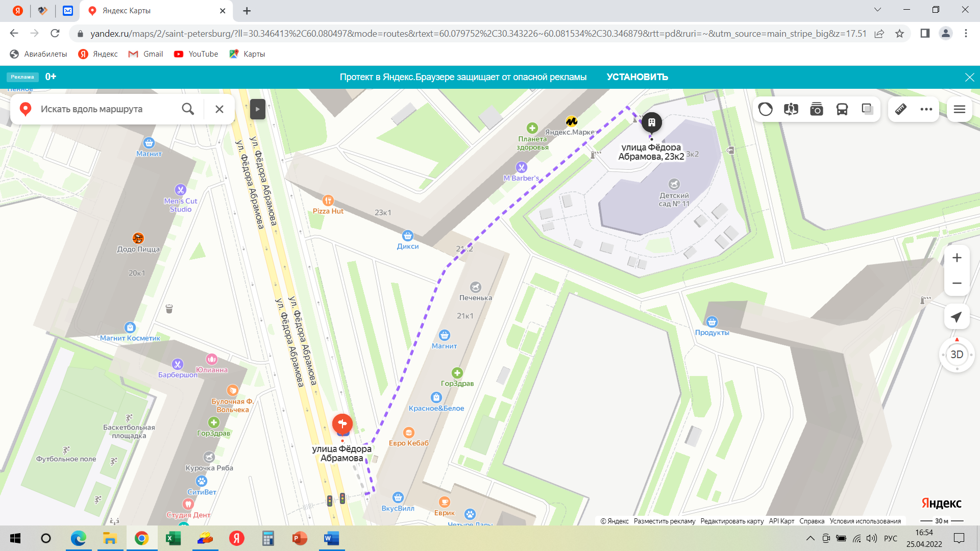Expand the collapsed route panel arrow

click(x=257, y=109)
